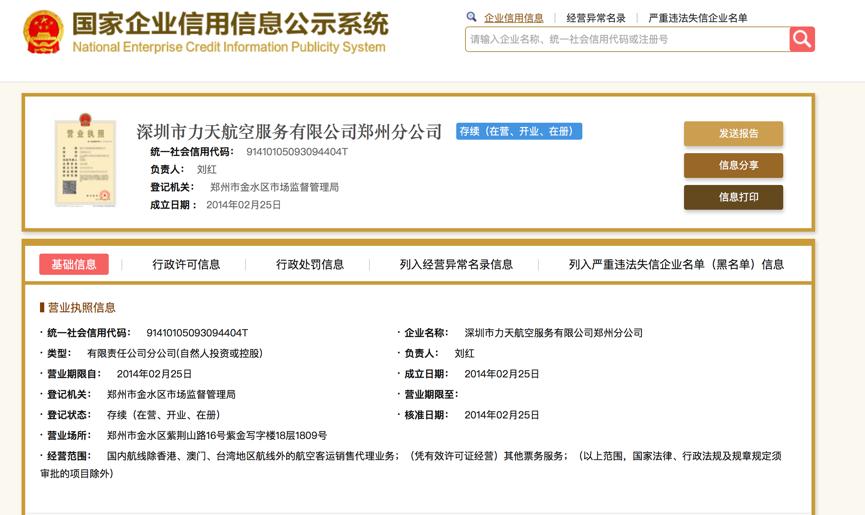
Task: Select the 企业信用信息 search category
Action: point(514,18)
